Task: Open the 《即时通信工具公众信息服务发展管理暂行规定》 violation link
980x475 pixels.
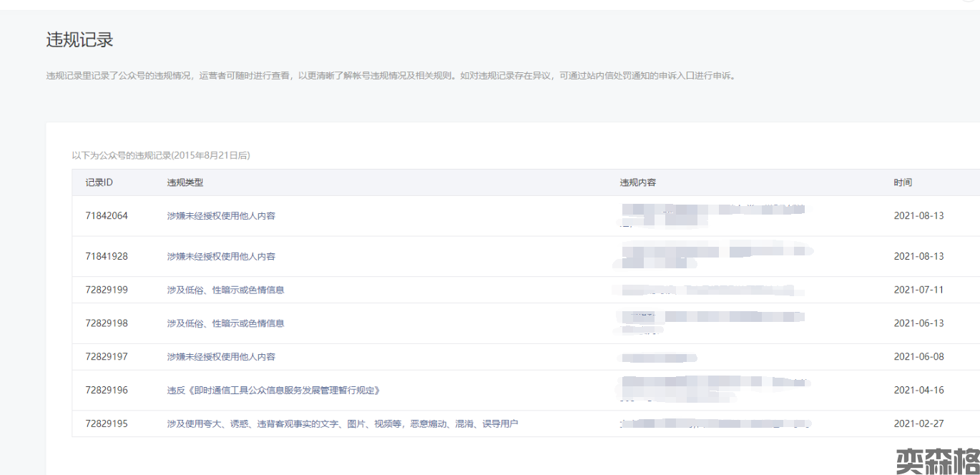Action: click(273, 391)
